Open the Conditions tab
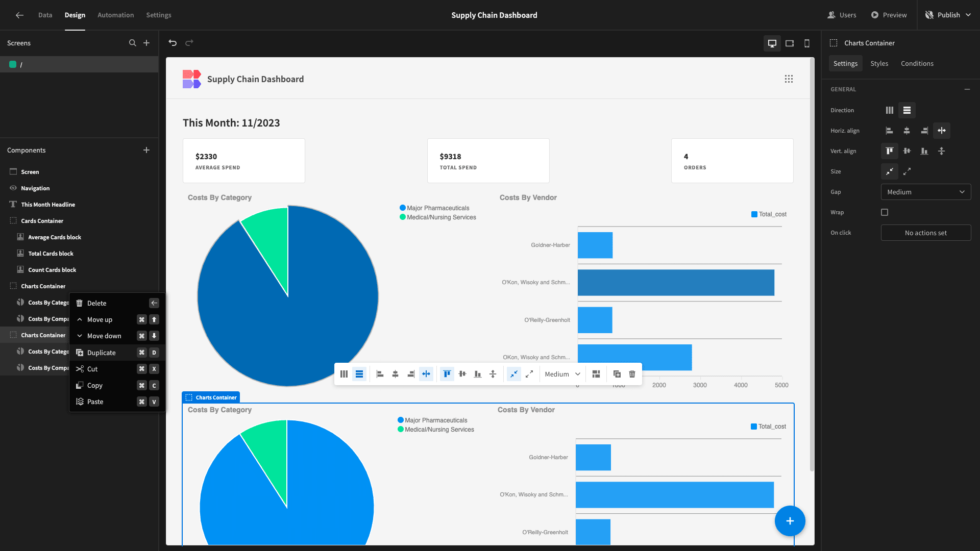This screenshot has height=551, width=980. (917, 63)
